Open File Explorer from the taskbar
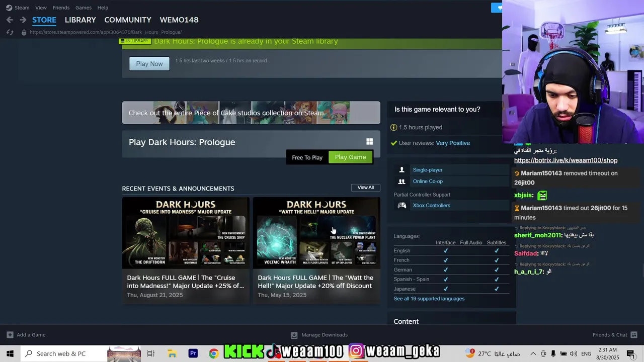The image size is (644, 362). (172, 353)
